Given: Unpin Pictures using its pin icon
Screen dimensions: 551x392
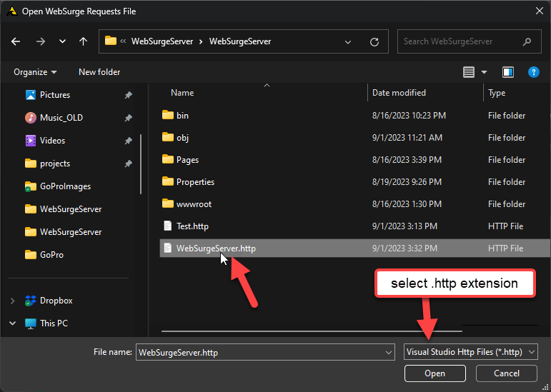Looking at the screenshot, I should point(128,95).
